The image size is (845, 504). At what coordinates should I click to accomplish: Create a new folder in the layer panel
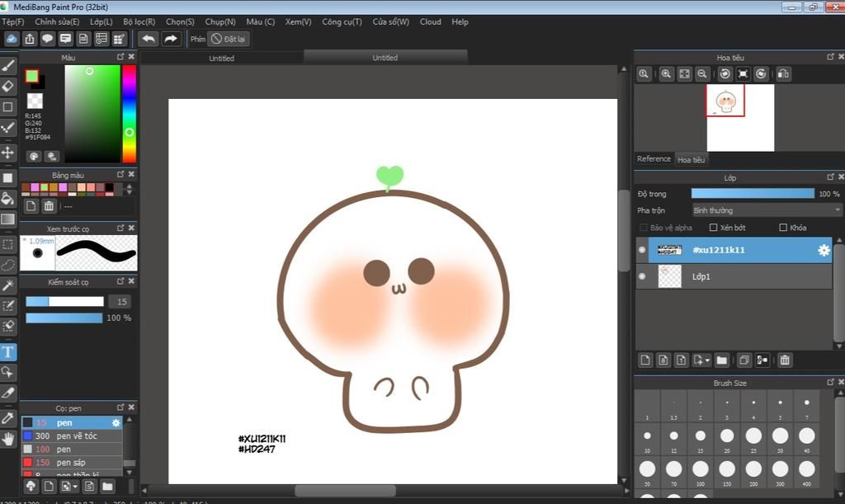722,360
